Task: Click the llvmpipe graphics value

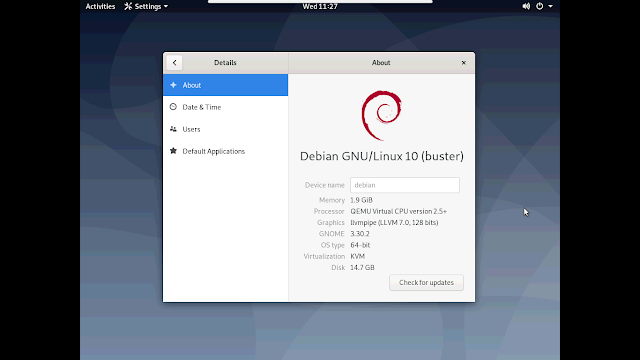Action: [394, 222]
